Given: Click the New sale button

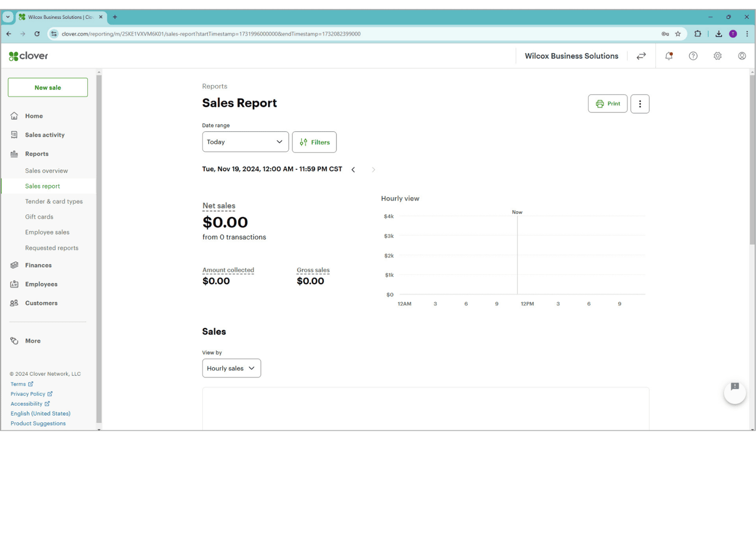Looking at the screenshot, I should tap(48, 87).
